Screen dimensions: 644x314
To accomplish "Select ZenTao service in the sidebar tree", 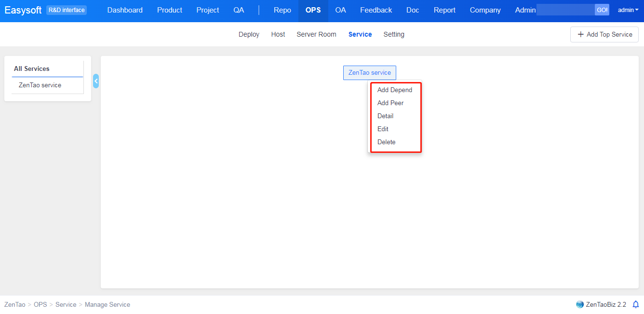I will click(40, 85).
